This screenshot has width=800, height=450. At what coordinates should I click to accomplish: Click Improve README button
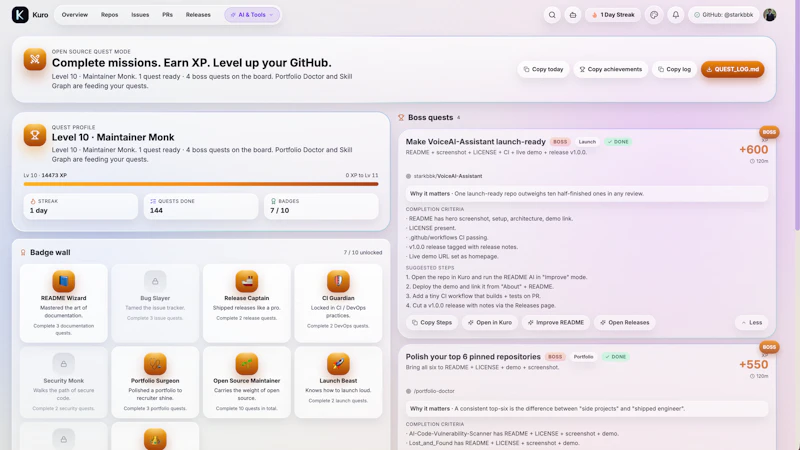(x=556, y=322)
